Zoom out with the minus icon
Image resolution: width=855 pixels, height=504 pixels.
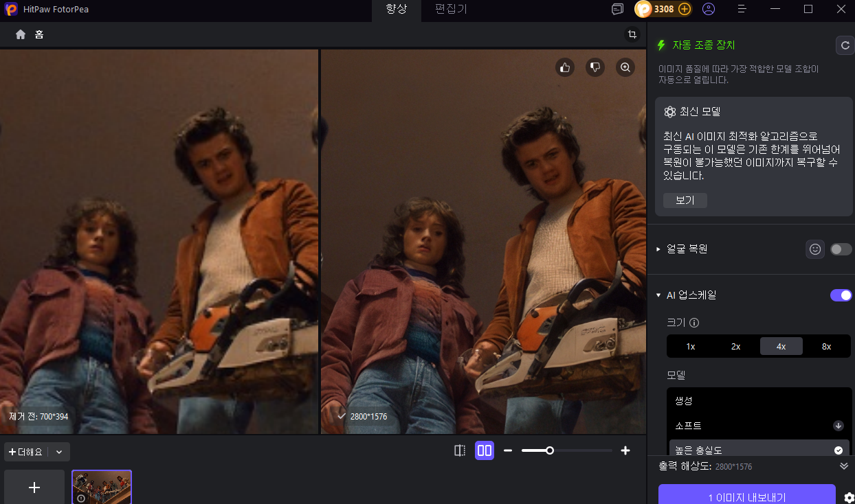pyautogui.click(x=508, y=450)
